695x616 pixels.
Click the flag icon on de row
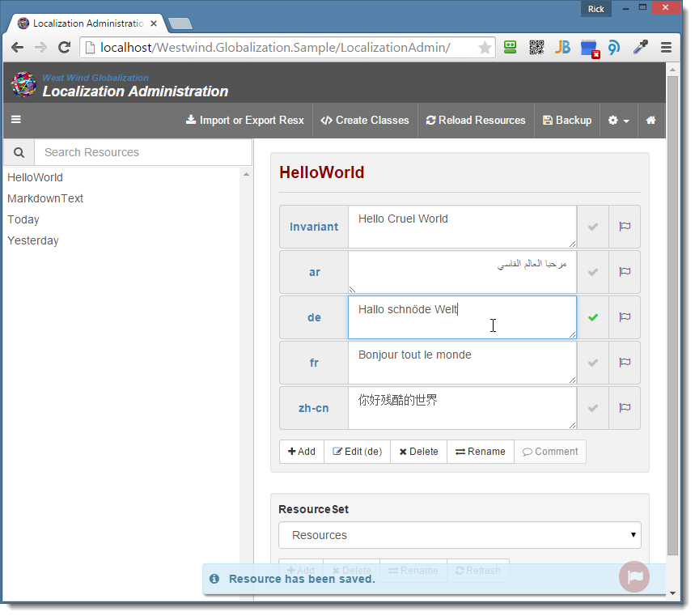pos(625,317)
